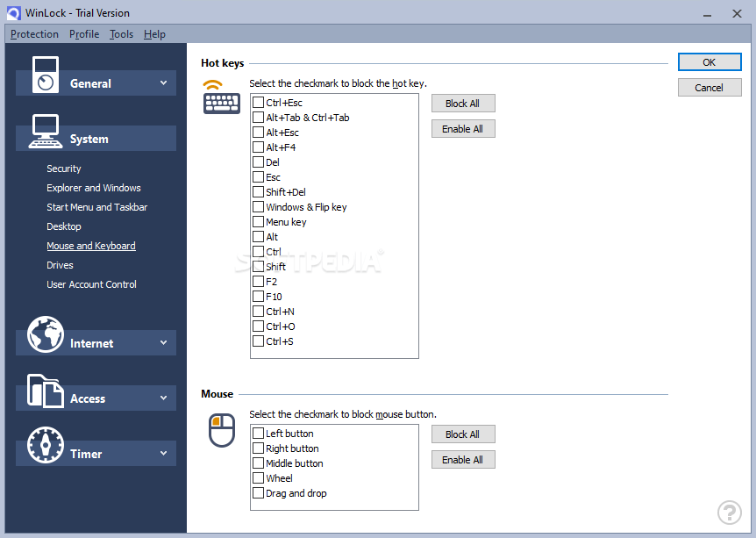Image resolution: width=756 pixels, height=538 pixels.
Task: Open the Tools menu
Action: (x=121, y=34)
